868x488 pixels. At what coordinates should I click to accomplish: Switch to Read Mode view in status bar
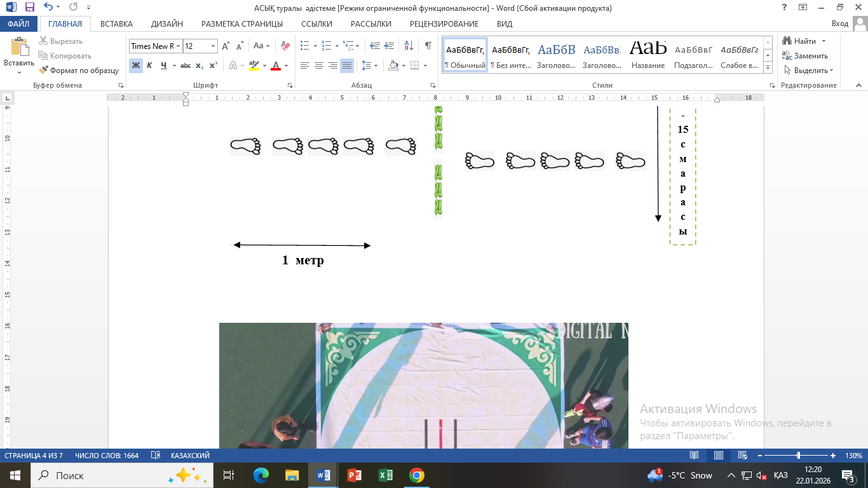[695, 456]
